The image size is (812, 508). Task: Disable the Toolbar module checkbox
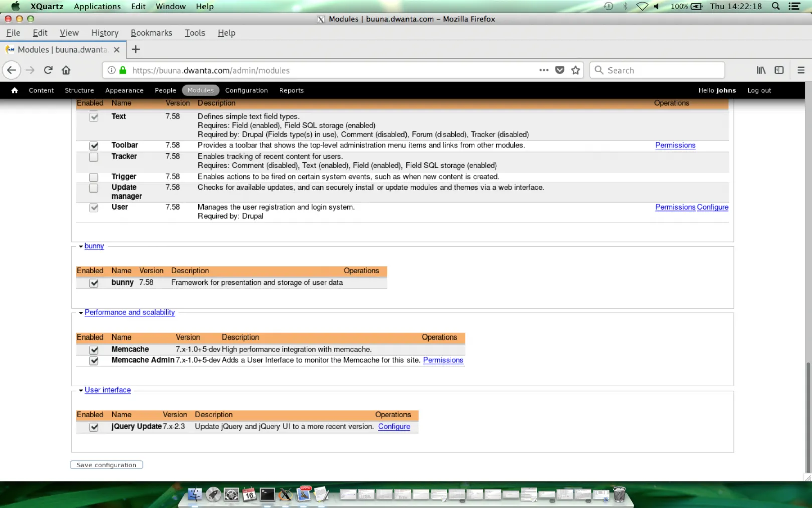[x=94, y=146]
